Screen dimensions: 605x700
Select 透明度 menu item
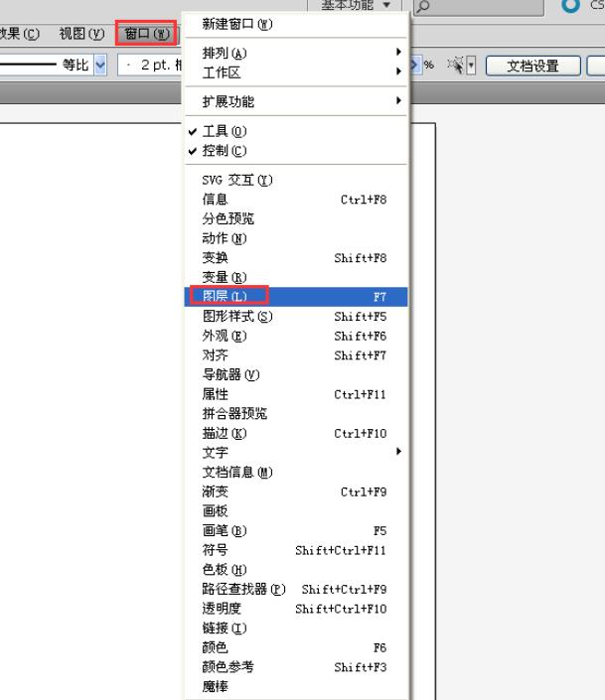[223, 608]
